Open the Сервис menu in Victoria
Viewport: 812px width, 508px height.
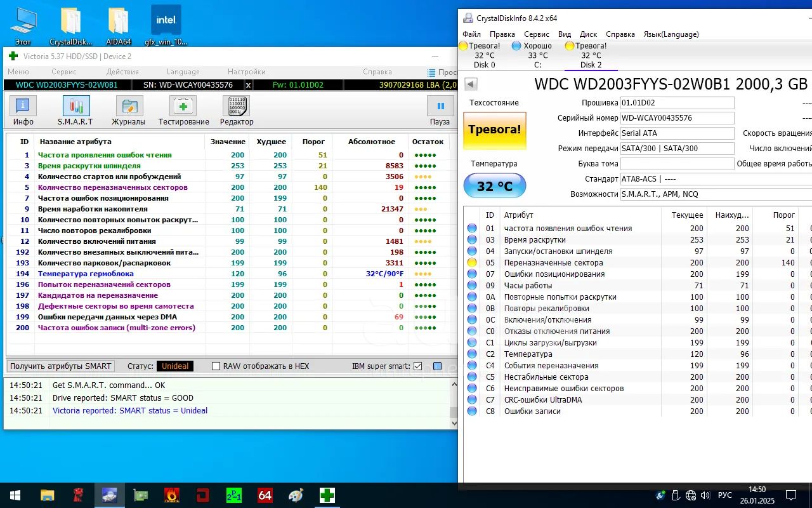pos(64,72)
